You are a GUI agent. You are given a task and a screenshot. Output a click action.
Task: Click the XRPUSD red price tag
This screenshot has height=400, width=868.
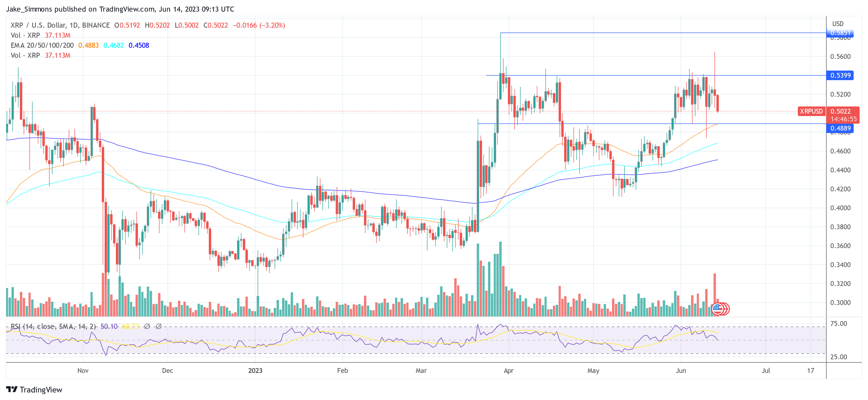pyautogui.click(x=811, y=111)
